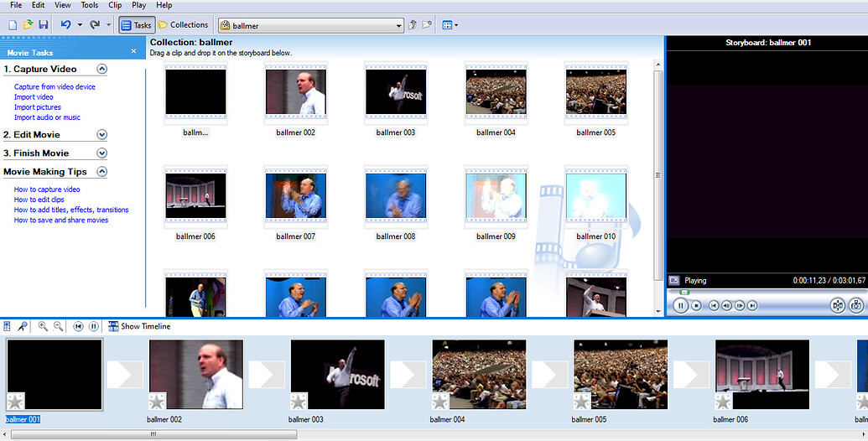Open the Clip menu
The height and width of the screenshot is (441, 868).
point(115,5)
